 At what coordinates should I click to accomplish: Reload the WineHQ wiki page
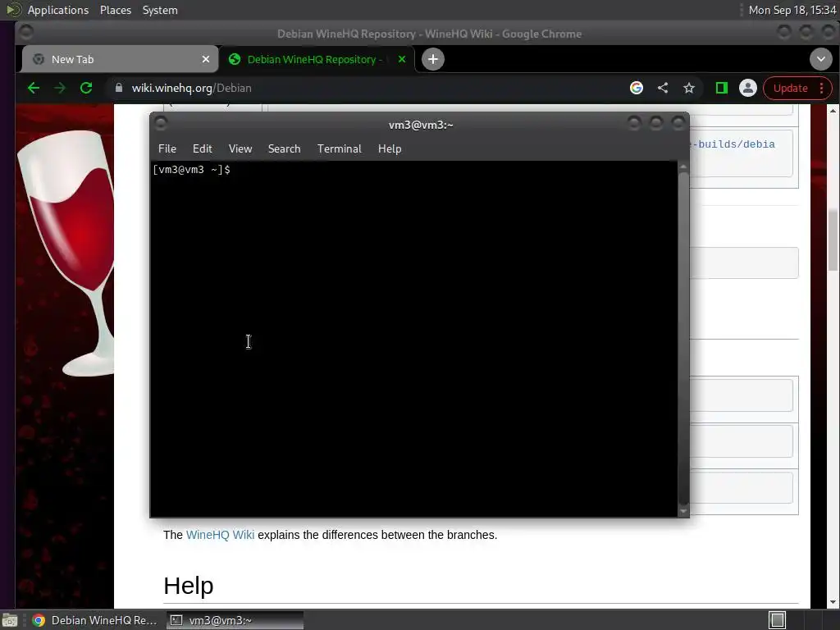tap(86, 88)
